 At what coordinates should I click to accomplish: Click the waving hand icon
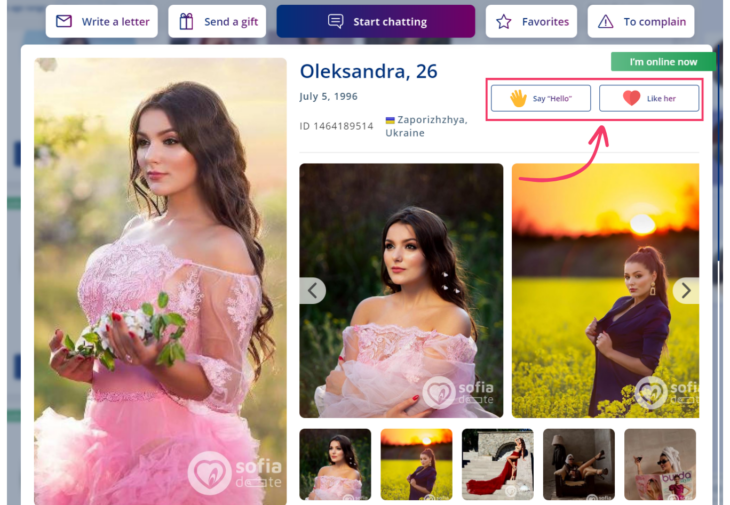click(x=518, y=98)
